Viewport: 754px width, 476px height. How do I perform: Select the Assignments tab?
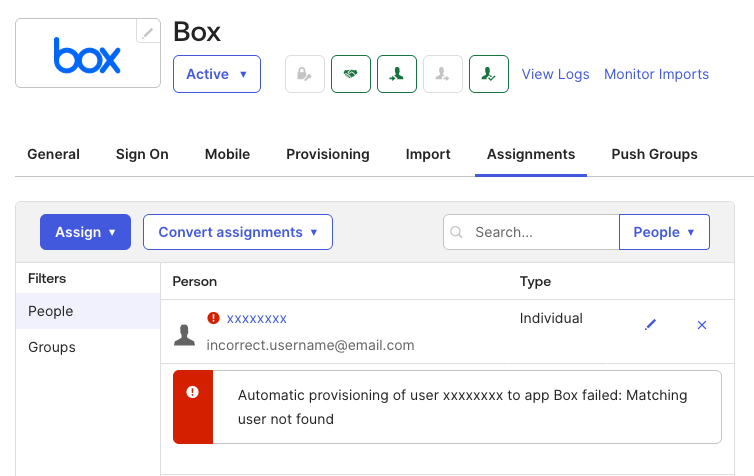[531, 154]
